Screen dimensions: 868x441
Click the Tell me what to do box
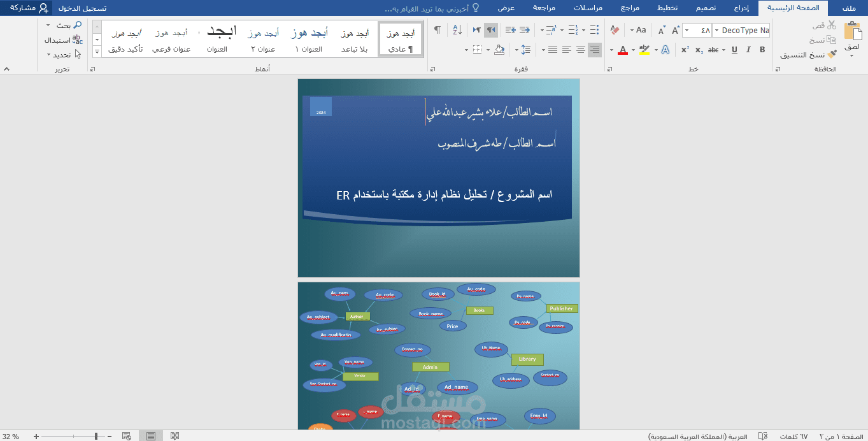pos(433,8)
